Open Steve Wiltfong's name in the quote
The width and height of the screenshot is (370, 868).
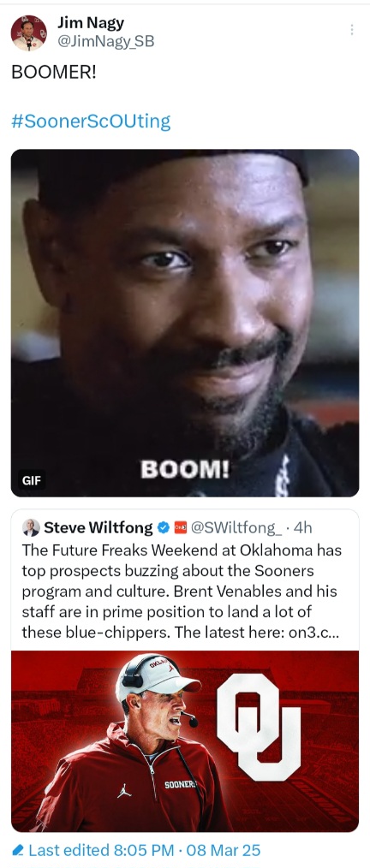click(x=98, y=527)
